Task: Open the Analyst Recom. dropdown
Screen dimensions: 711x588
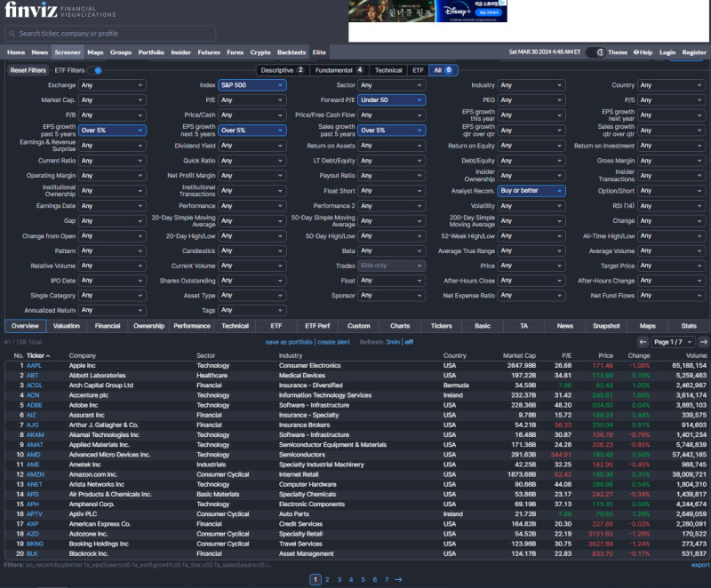Action: [x=531, y=191]
